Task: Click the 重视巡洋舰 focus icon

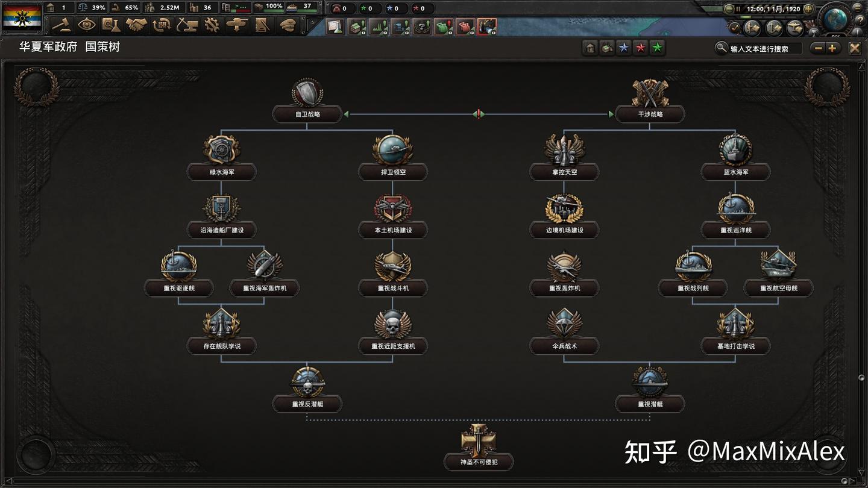Action: point(736,208)
